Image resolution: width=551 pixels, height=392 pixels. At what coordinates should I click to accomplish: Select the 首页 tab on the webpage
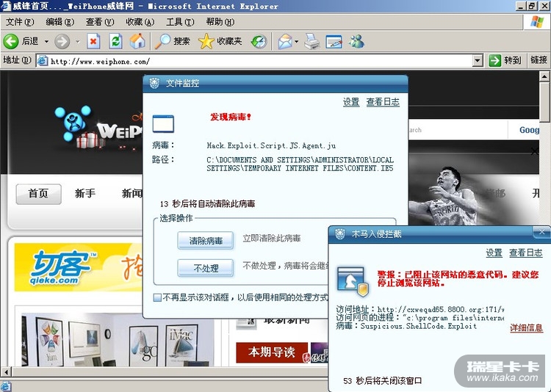click(38, 194)
